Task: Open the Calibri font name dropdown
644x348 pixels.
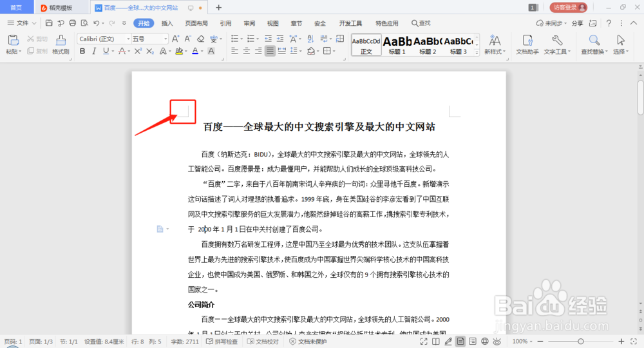Action: 128,39
